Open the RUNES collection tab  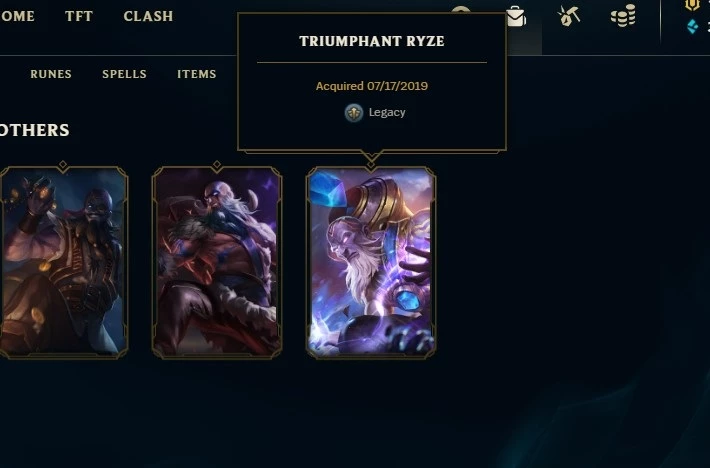tap(51, 74)
